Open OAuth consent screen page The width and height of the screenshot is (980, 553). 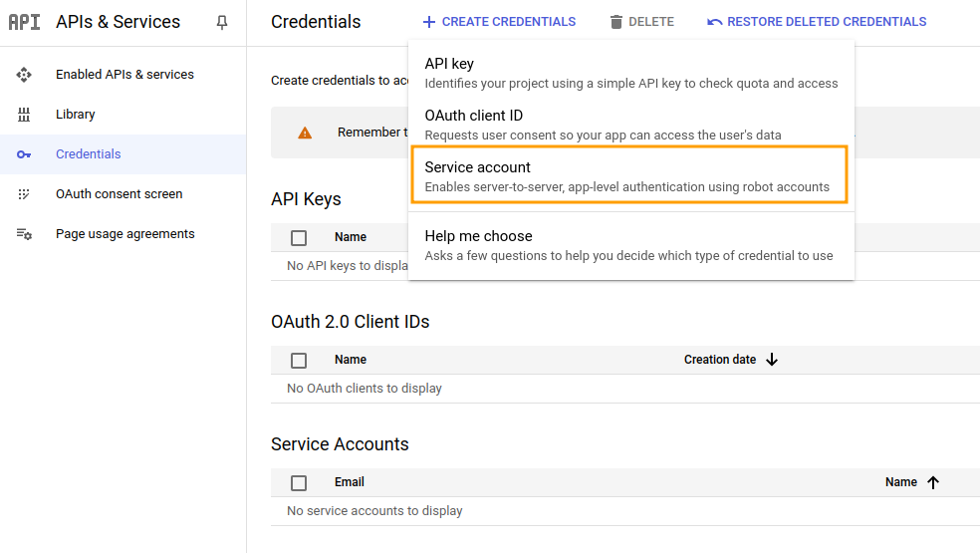pyautogui.click(x=123, y=194)
